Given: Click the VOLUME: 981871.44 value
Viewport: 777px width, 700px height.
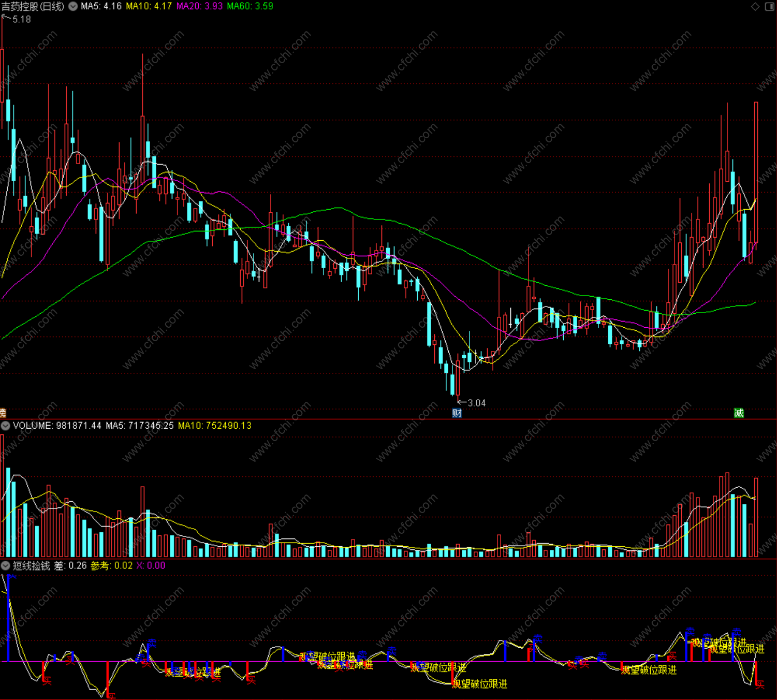Looking at the screenshot, I should [x=57, y=426].
